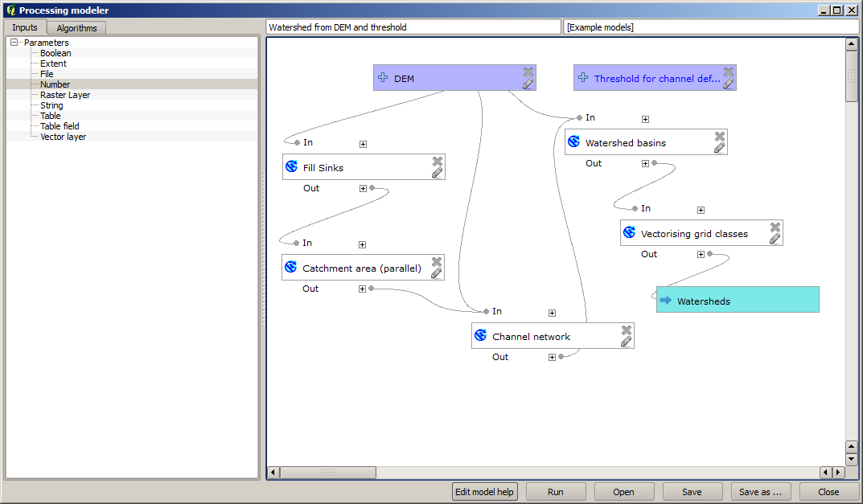
Task: Open Channel network settings with pencil icon
Action: point(625,341)
